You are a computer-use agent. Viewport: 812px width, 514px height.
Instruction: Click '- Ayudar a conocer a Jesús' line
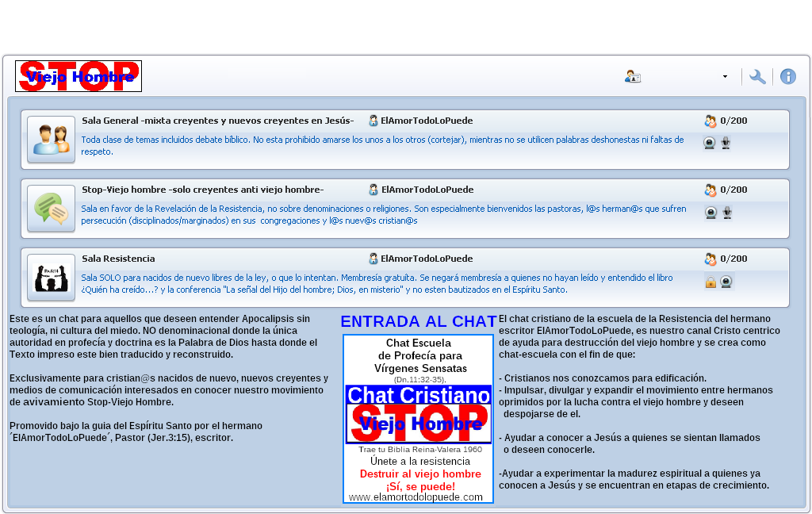pos(629,443)
